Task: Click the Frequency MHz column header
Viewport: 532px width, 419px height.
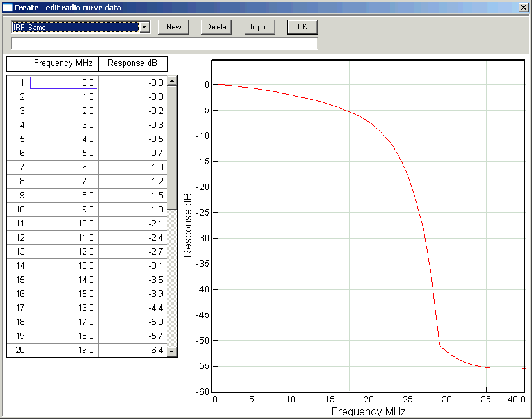Action: [63, 63]
